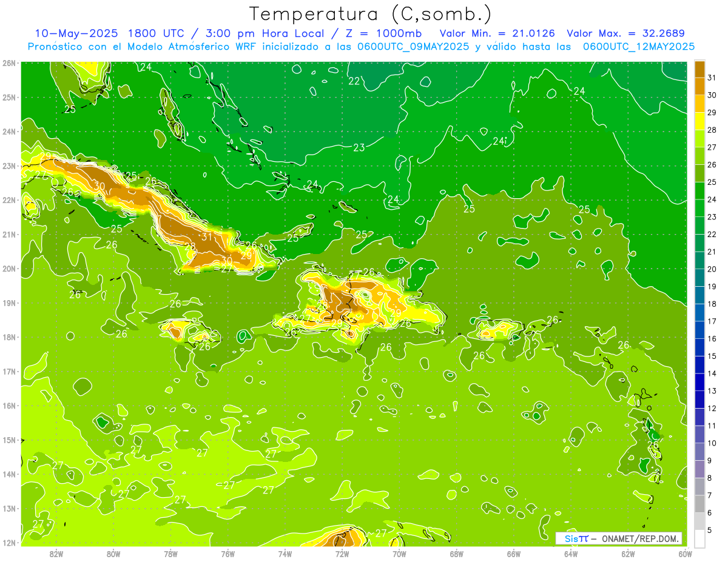Click the color bar label "30"

coord(712,95)
